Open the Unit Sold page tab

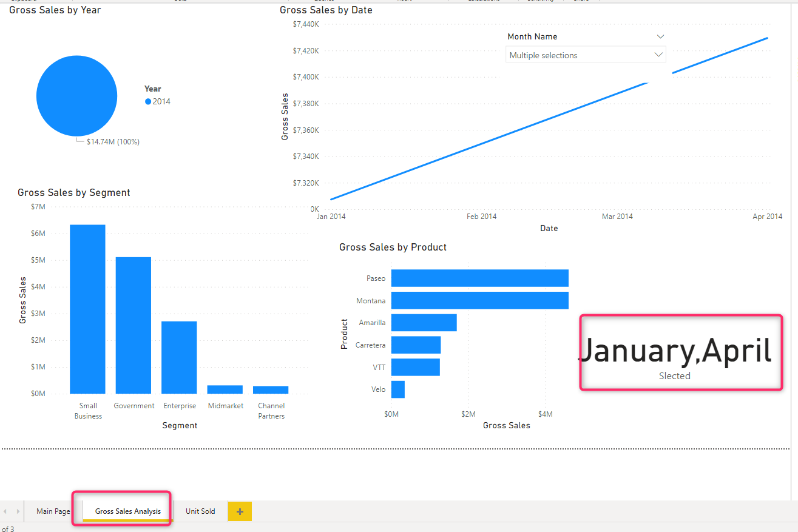200,511
